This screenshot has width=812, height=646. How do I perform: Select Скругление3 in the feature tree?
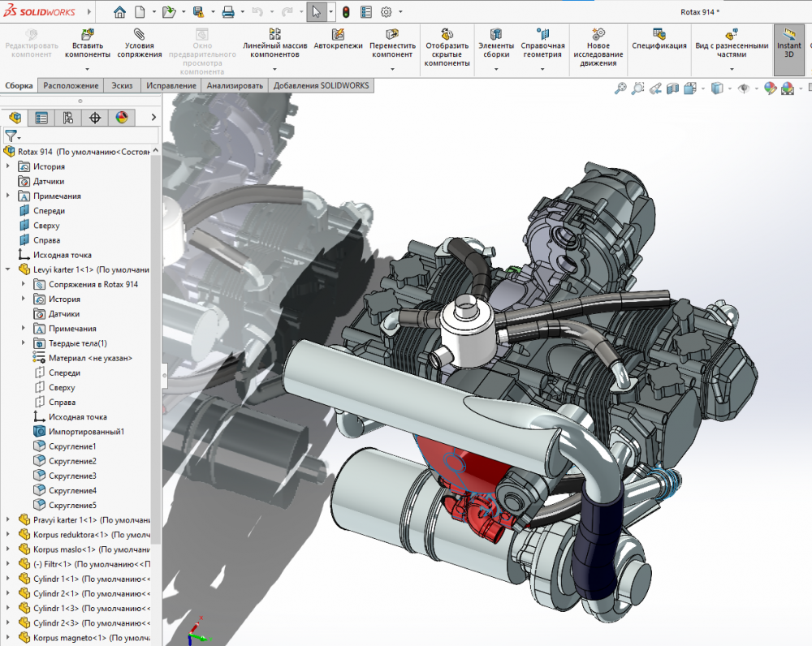click(x=71, y=476)
